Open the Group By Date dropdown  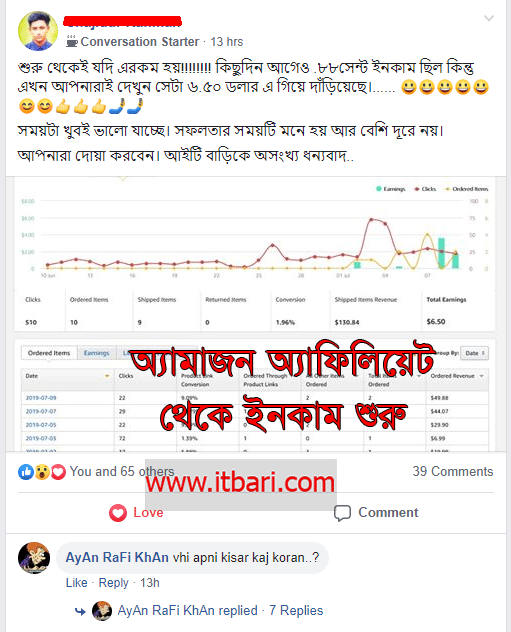point(474,353)
